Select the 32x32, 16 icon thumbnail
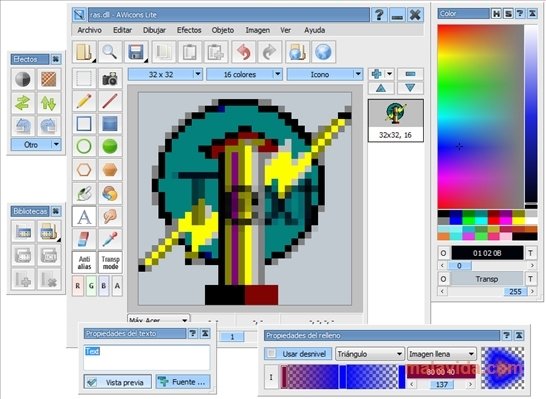 pos(396,120)
